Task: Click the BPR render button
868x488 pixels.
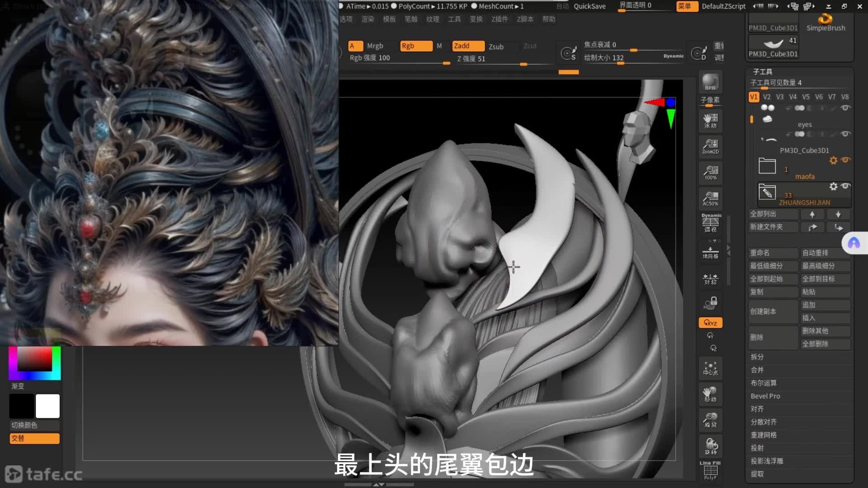Action: coord(710,82)
